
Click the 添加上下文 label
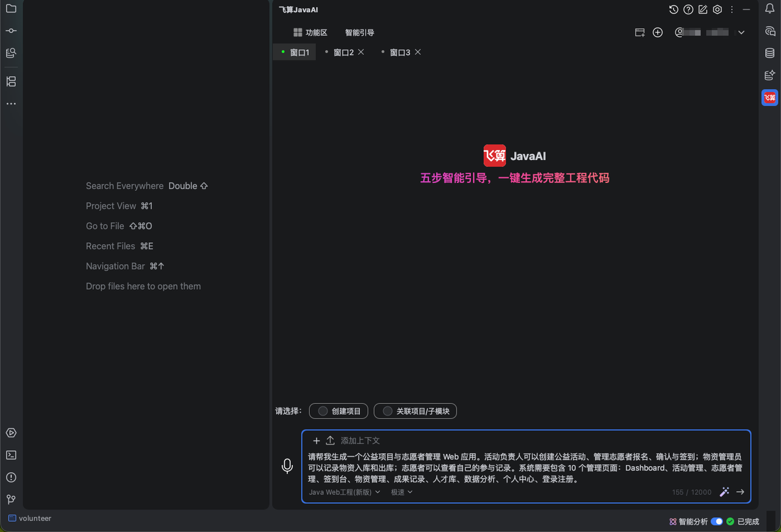pos(360,440)
